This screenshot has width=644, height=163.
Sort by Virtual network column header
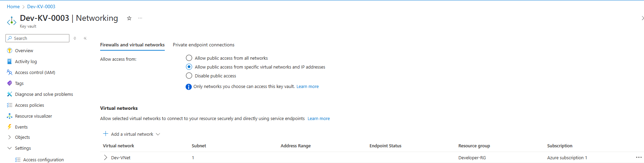(119, 146)
